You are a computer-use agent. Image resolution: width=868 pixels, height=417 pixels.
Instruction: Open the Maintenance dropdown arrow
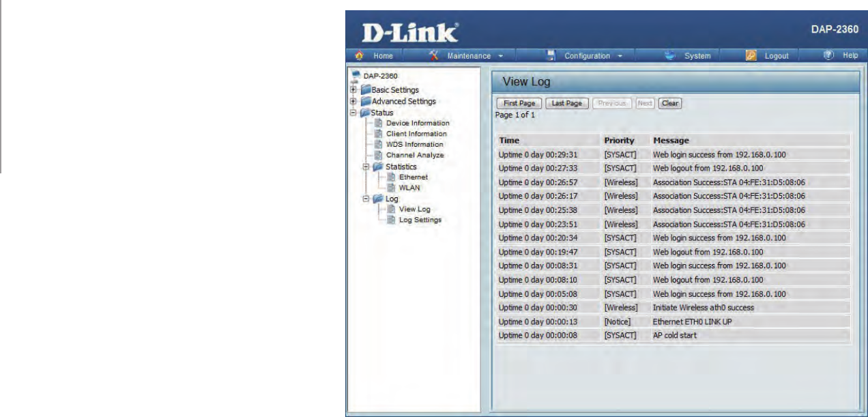[x=502, y=56]
